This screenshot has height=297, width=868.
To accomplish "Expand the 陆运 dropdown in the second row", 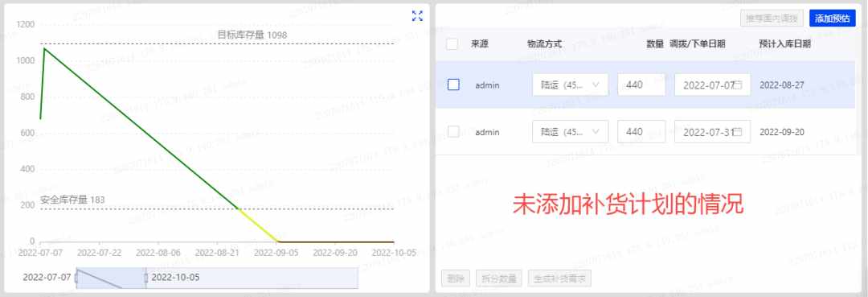I will (x=570, y=132).
